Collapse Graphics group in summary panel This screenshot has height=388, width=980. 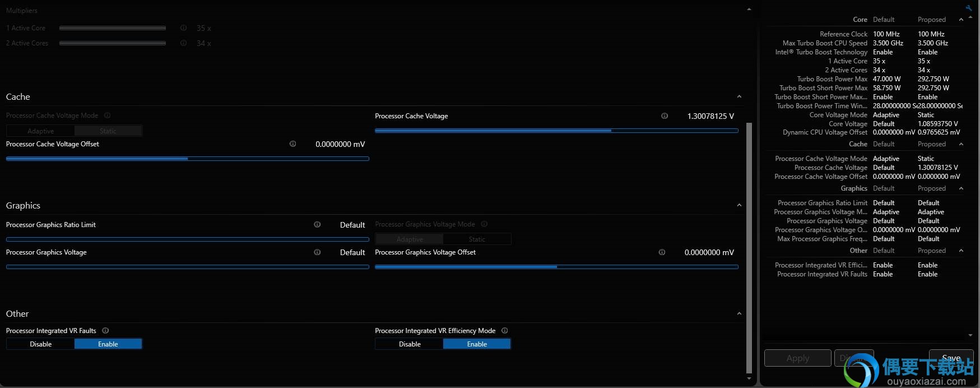click(961, 188)
